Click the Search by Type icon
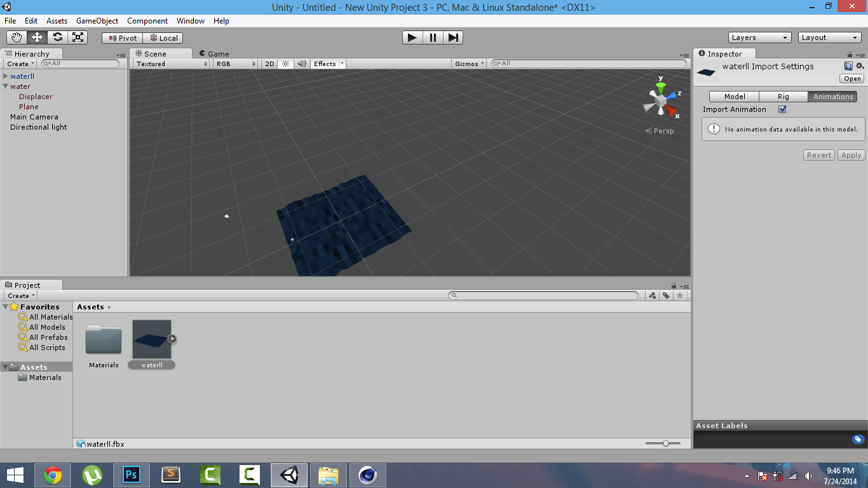The height and width of the screenshot is (488, 868). click(x=653, y=295)
